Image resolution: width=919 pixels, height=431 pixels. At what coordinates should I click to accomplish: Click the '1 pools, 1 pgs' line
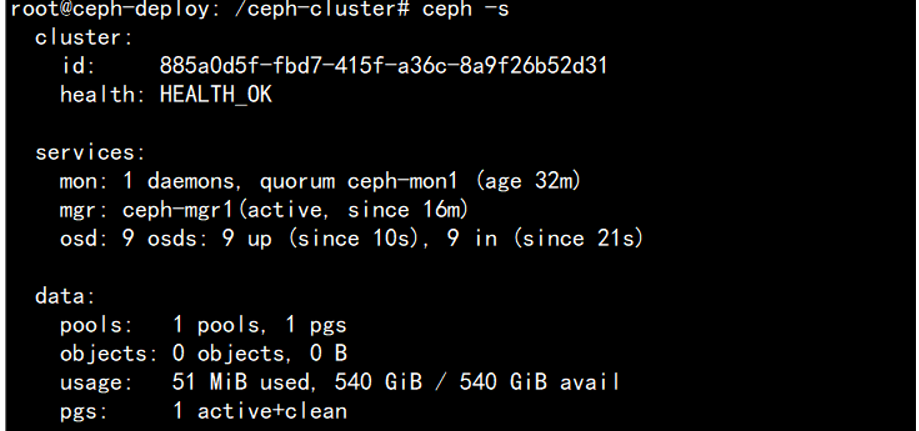260,325
